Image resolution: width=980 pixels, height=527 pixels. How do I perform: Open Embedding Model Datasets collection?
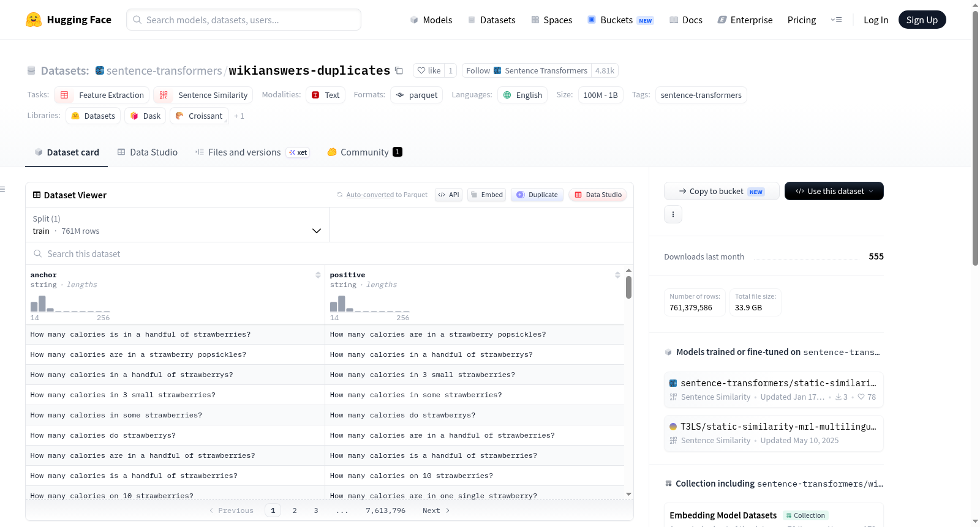point(723,515)
